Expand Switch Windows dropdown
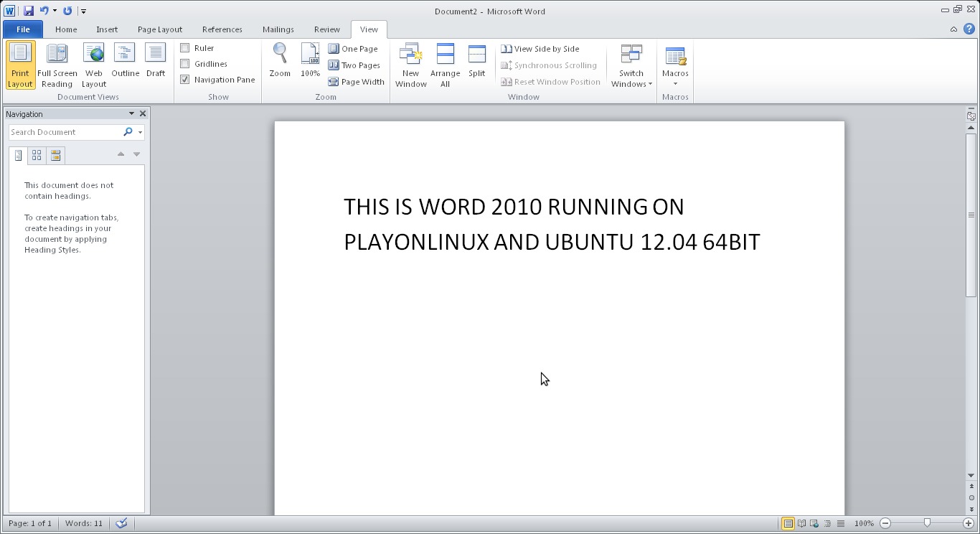The height and width of the screenshot is (534, 980). coord(631,65)
